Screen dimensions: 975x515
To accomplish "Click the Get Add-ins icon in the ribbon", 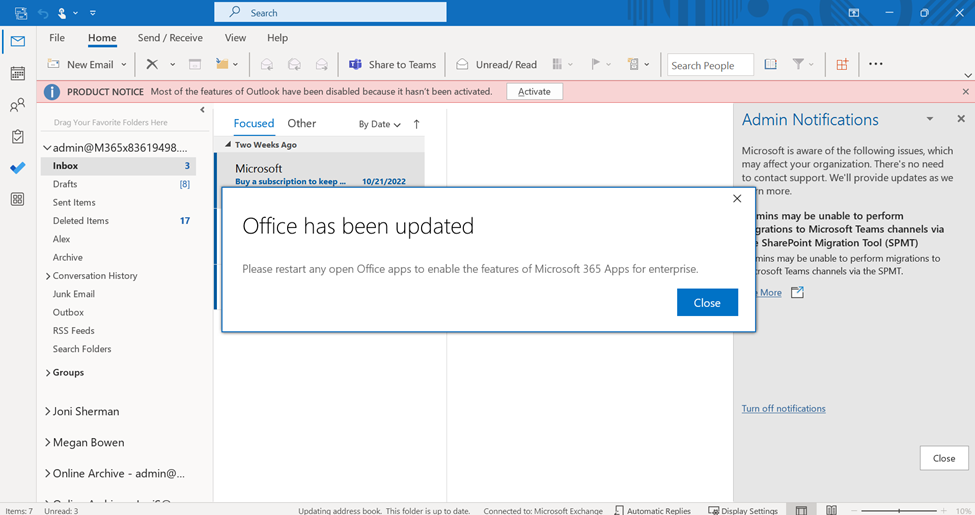I will (x=842, y=64).
